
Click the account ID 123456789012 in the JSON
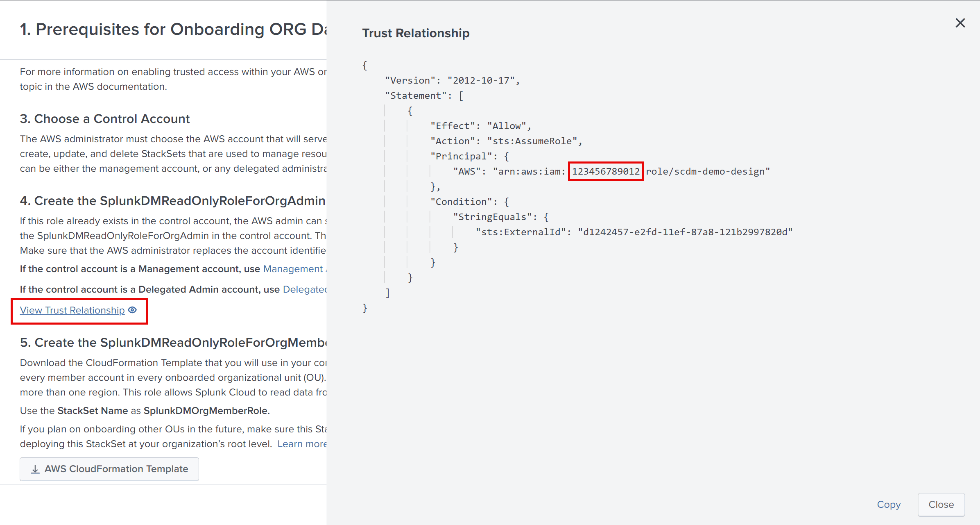click(x=606, y=171)
